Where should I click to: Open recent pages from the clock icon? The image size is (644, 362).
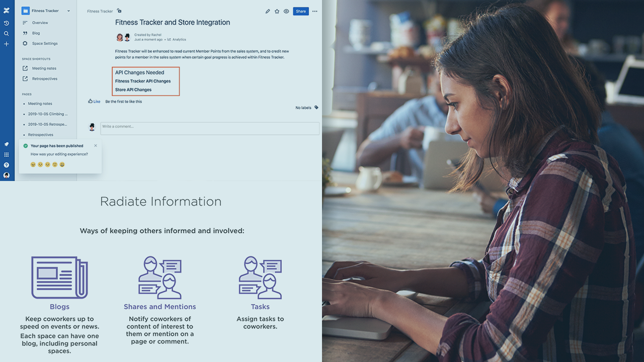point(7,23)
